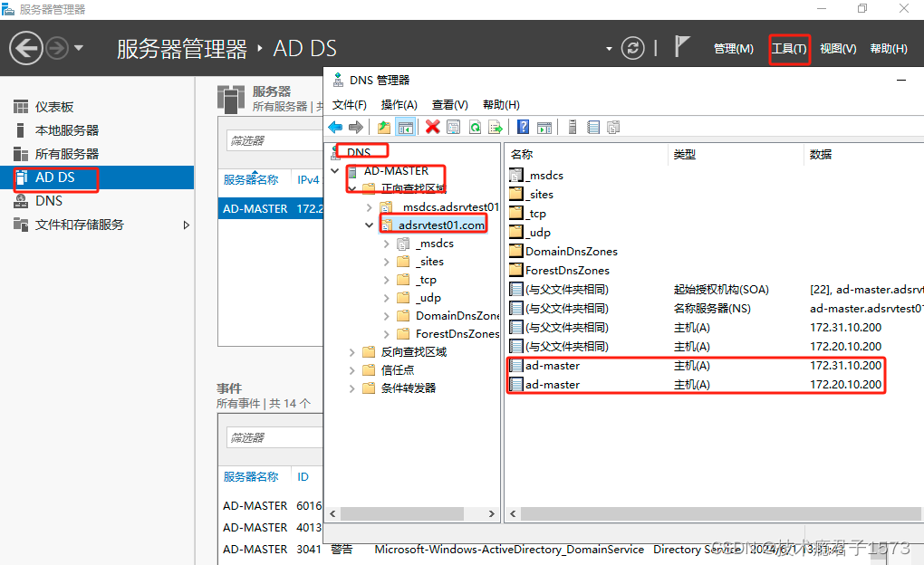This screenshot has height=565, width=924.
Task: Expand the msdcs.adsrvtest01 zone chevron
Action: pos(369,206)
